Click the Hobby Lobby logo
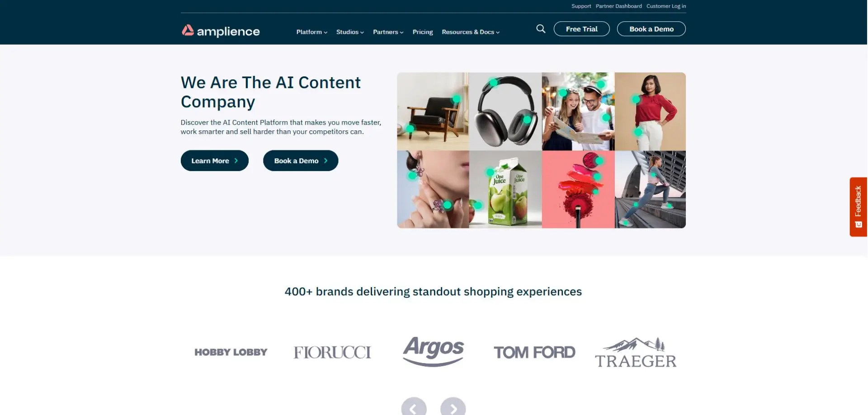The width and height of the screenshot is (868, 415). (231, 352)
